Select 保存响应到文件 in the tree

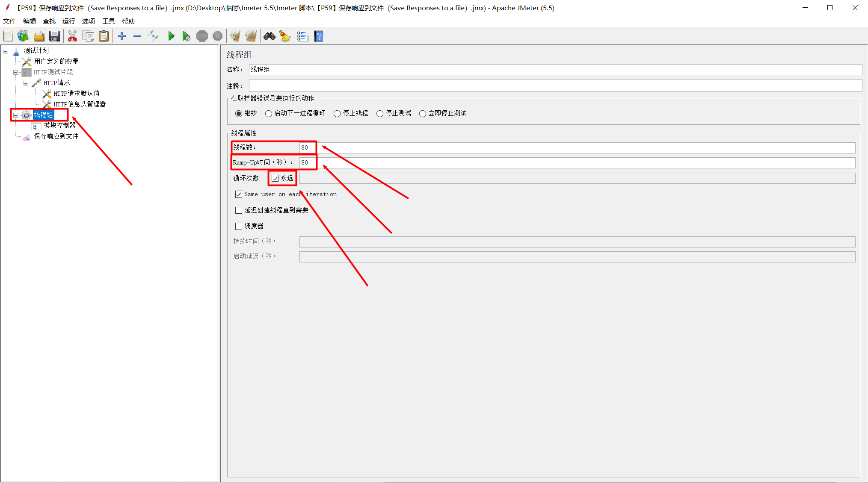tap(56, 136)
